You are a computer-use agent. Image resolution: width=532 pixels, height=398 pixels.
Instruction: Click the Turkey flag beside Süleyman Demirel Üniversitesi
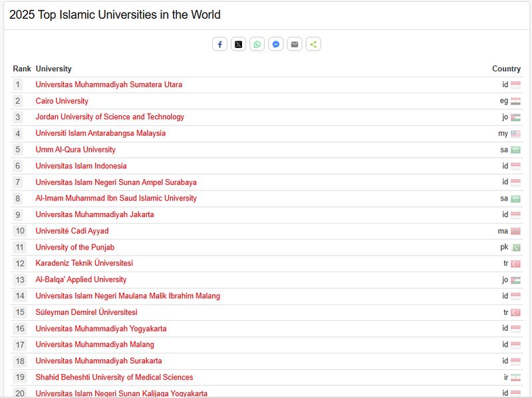click(x=515, y=312)
